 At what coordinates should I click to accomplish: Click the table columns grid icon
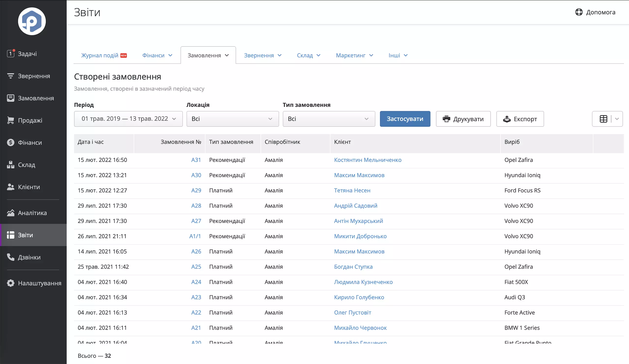pyautogui.click(x=603, y=119)
